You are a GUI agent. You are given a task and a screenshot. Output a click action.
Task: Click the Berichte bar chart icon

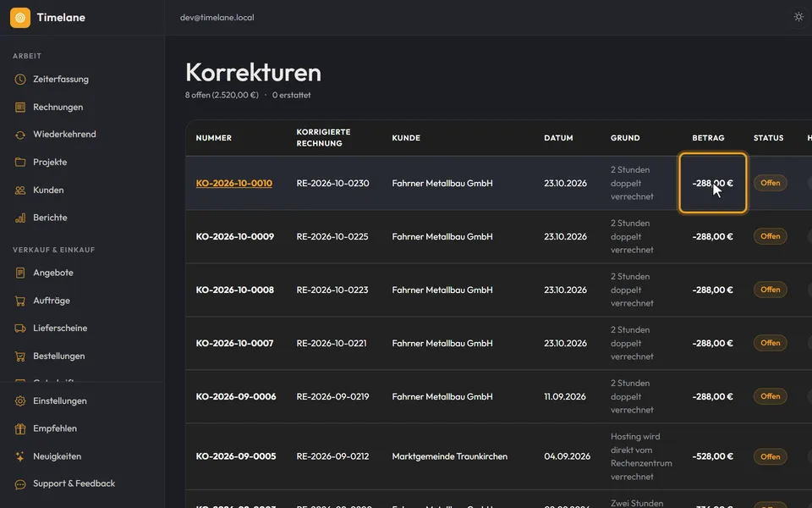(20, 218)
